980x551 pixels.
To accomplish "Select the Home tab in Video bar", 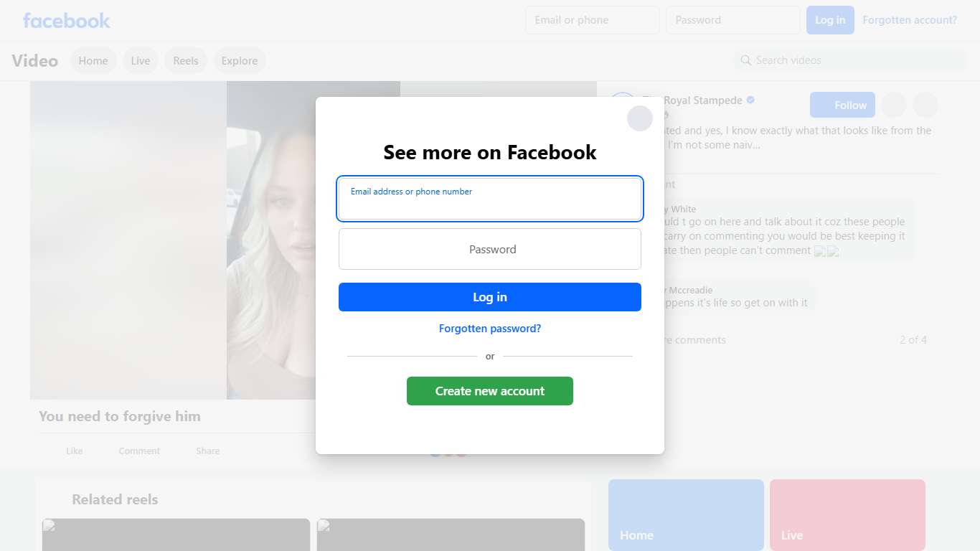I will click(93, 61).
